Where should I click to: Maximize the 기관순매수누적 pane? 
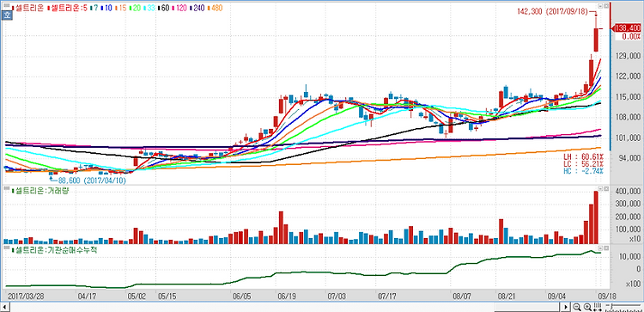[x=606, y=248]
